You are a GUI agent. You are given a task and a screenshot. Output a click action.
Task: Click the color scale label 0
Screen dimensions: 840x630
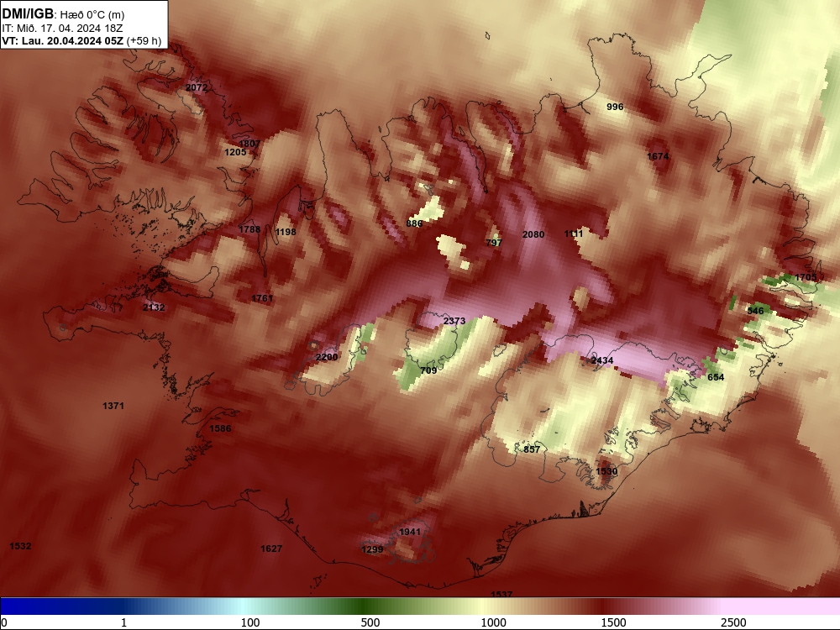(x=4, y=622)
